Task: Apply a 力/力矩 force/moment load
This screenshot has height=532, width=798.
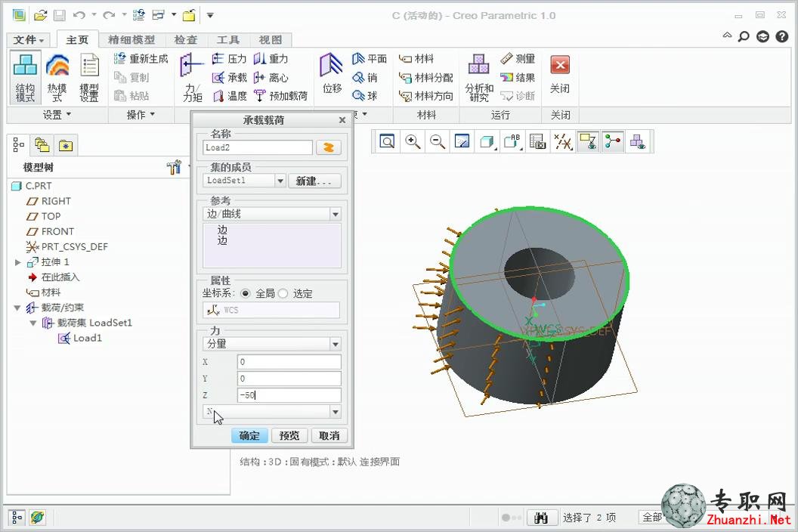Action: click(191, 77)
